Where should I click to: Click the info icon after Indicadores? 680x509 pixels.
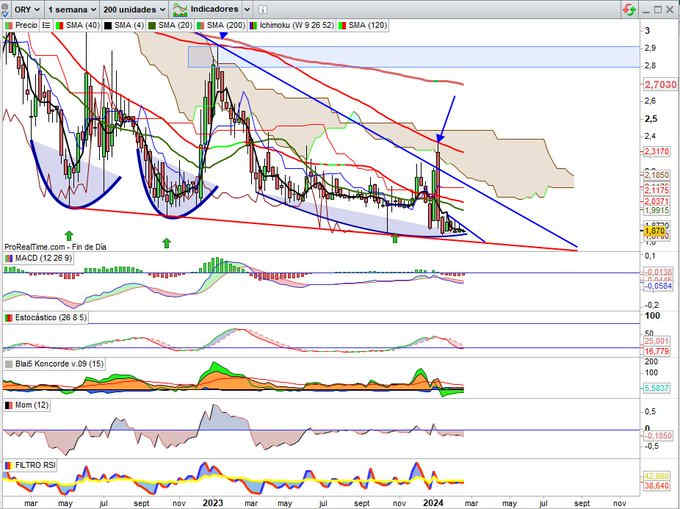[x=262, y=10]
